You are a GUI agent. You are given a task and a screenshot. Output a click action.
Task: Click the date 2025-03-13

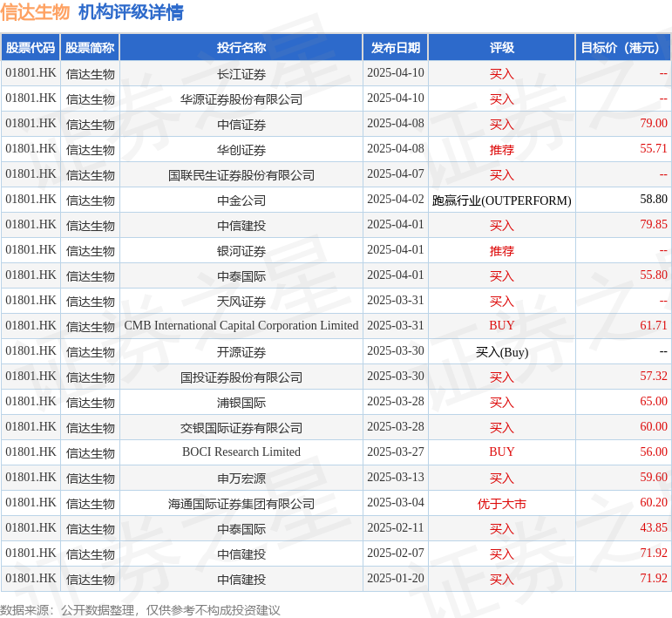396,478
